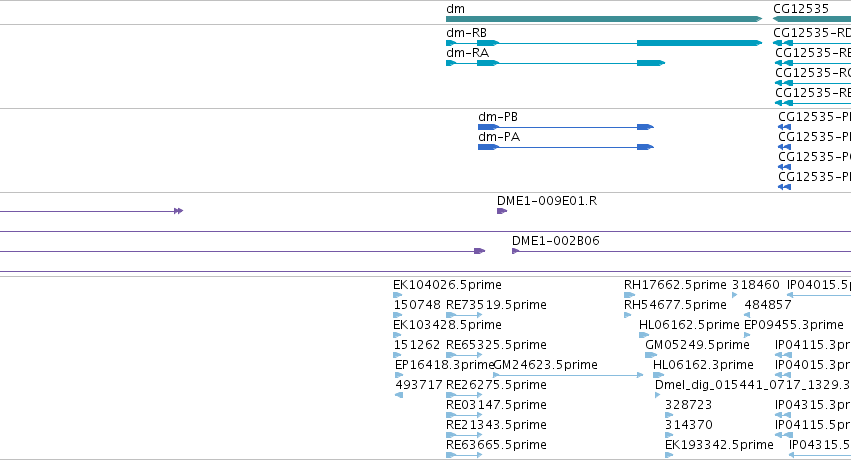Click the EK104026.5prime EST label
This screenshot has height=460, width=851.
[447, 285]
